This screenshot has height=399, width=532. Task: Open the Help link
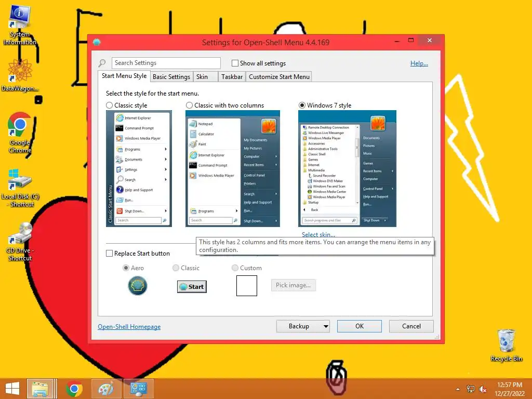(x=419, y=63)
